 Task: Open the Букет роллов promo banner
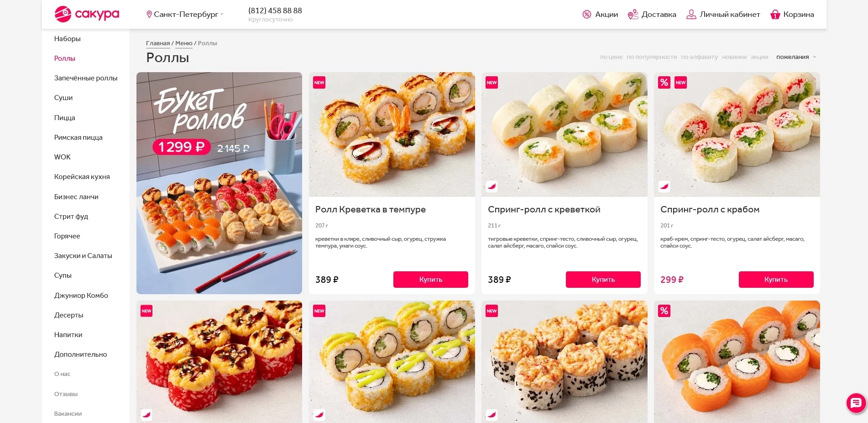click(x=219, y=183)
